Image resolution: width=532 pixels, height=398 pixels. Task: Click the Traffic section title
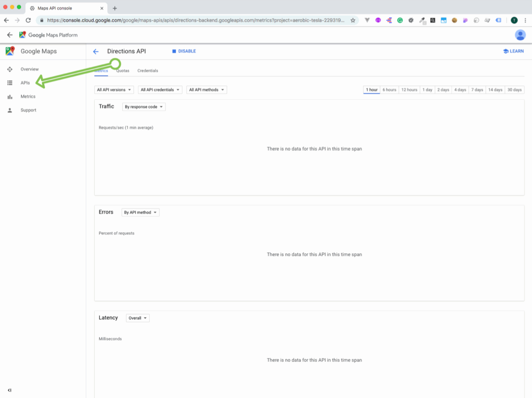(106, 107)
